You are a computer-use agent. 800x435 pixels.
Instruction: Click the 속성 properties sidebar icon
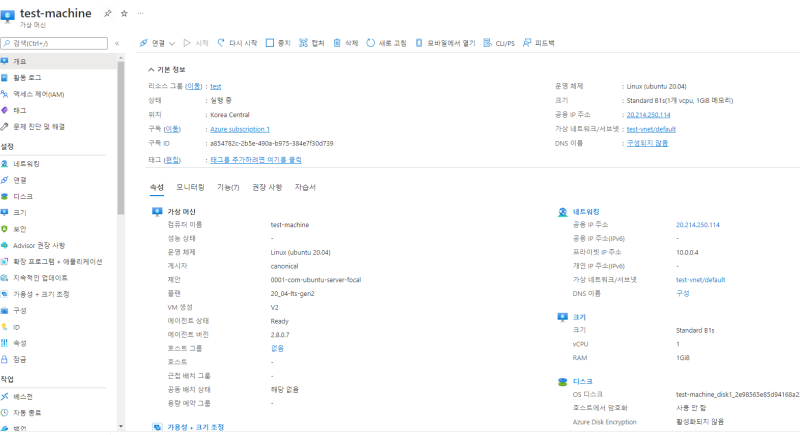(5, 343)
